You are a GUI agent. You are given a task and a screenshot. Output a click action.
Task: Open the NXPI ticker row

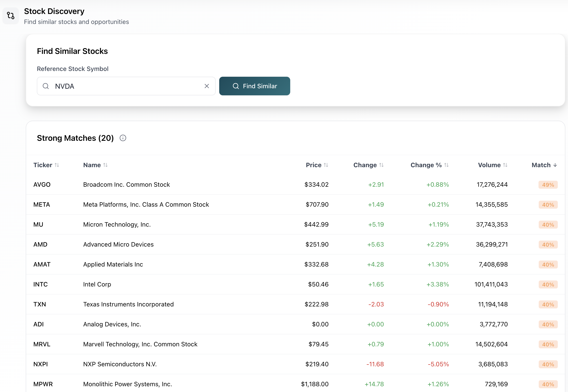[41, 364]
